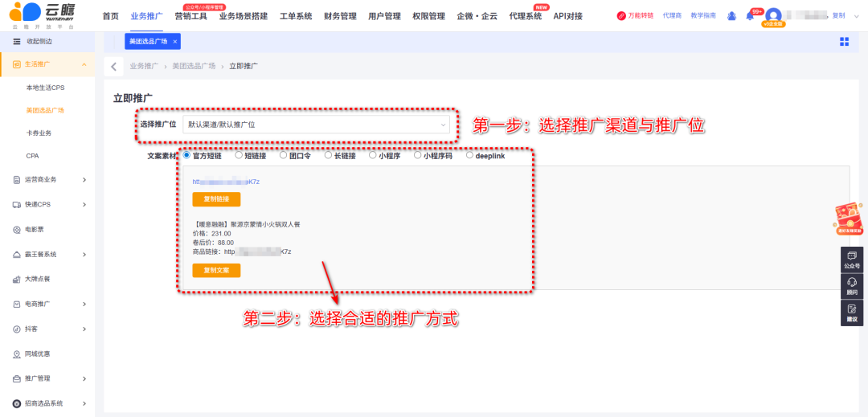Viewport: 868px width, 417px height.
Task: Expand the 快递CPS chevron
Action: tap(84, 205)
